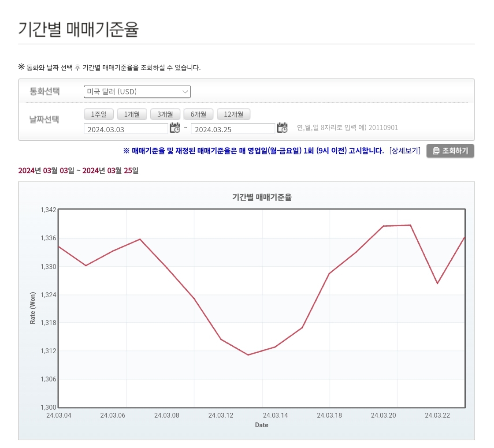Click the y-axis value 1,306
This screenshot has height=448, width=494.
(x=48, y=379)
